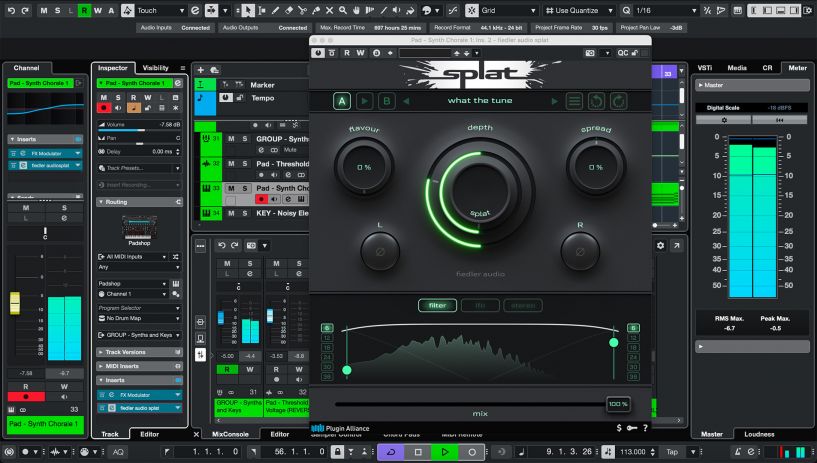817x463 pixels.
Task: Solo the KEY - Noisy Ele track
Action: coord(244,213)
